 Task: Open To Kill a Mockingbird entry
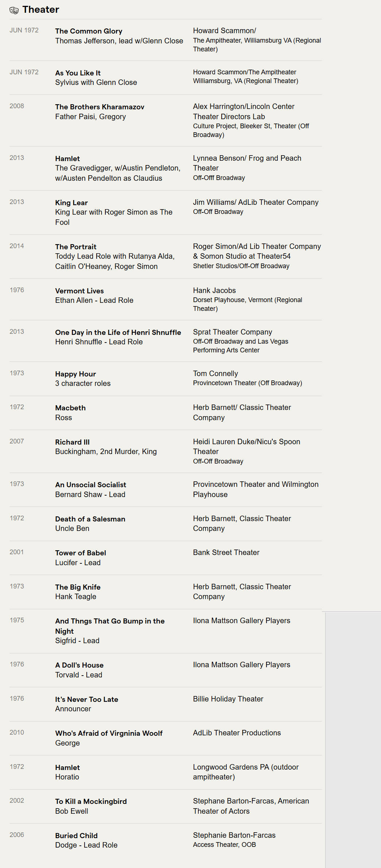(x=91, y=801)
